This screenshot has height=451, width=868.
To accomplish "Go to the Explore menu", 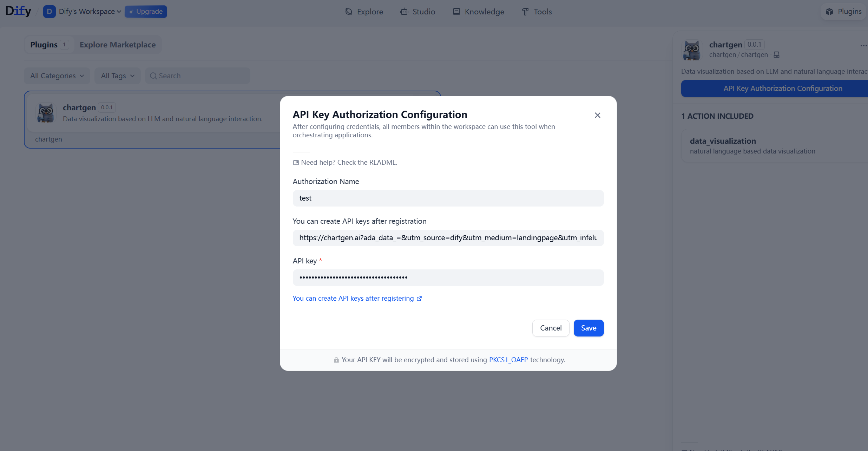I will click(x=364, y=12).
